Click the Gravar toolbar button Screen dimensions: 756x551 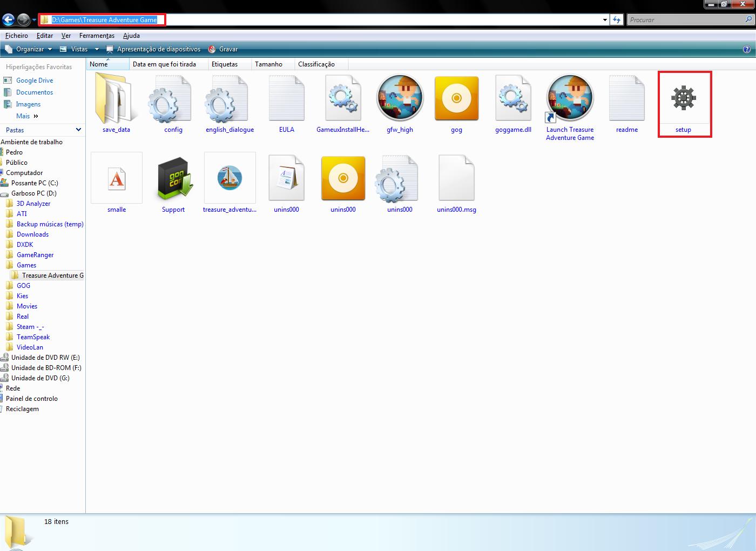pos(223,49)
